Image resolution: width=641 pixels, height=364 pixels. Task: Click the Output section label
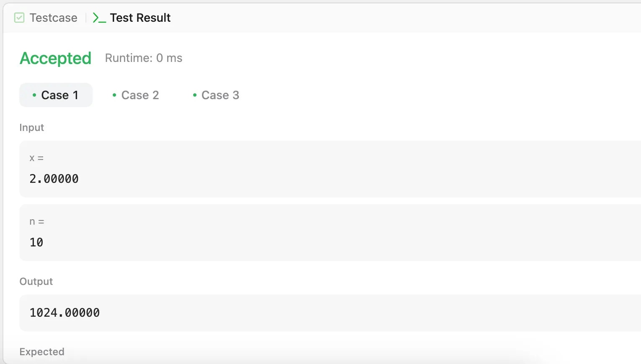[x=36, y=282]
